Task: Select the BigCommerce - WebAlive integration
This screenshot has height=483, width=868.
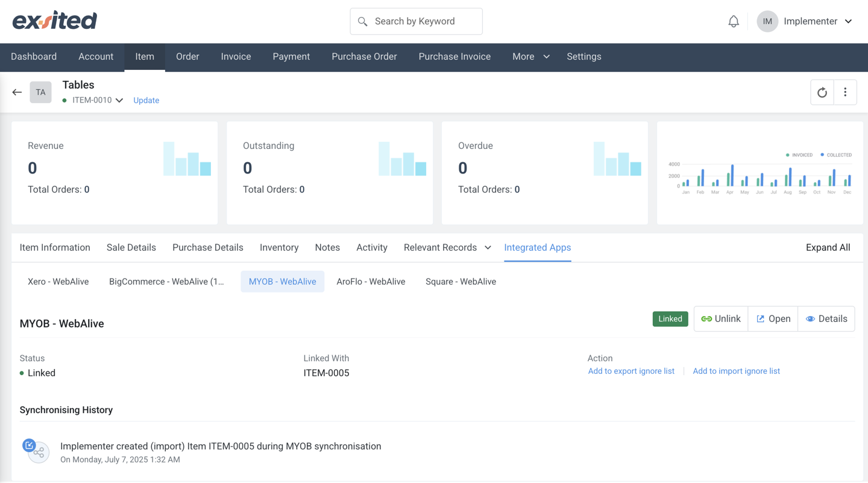Action: pyautogui.click(x=166, y=282)
